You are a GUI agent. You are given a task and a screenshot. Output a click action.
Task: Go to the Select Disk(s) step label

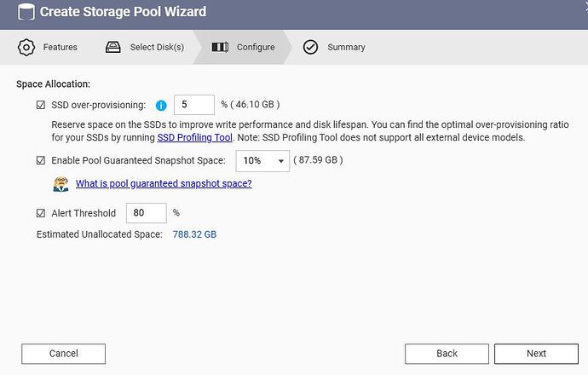coord(157,47)
